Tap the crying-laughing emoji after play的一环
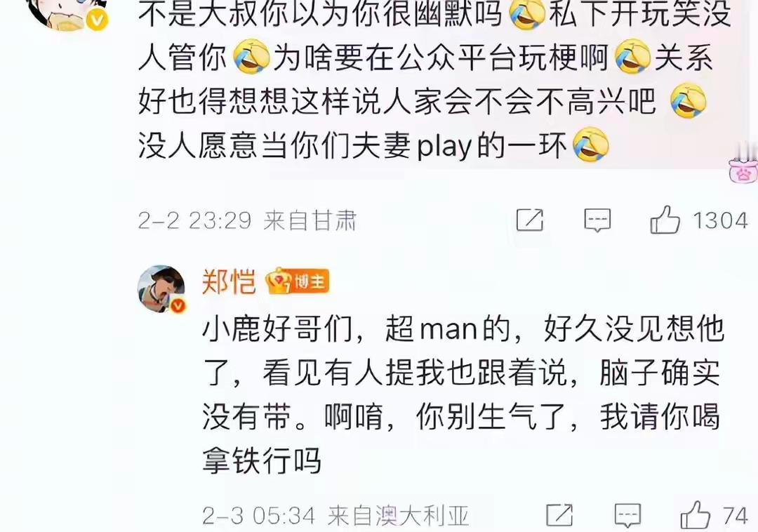This screenshot has height=532, width=758. tap(591, 145)
